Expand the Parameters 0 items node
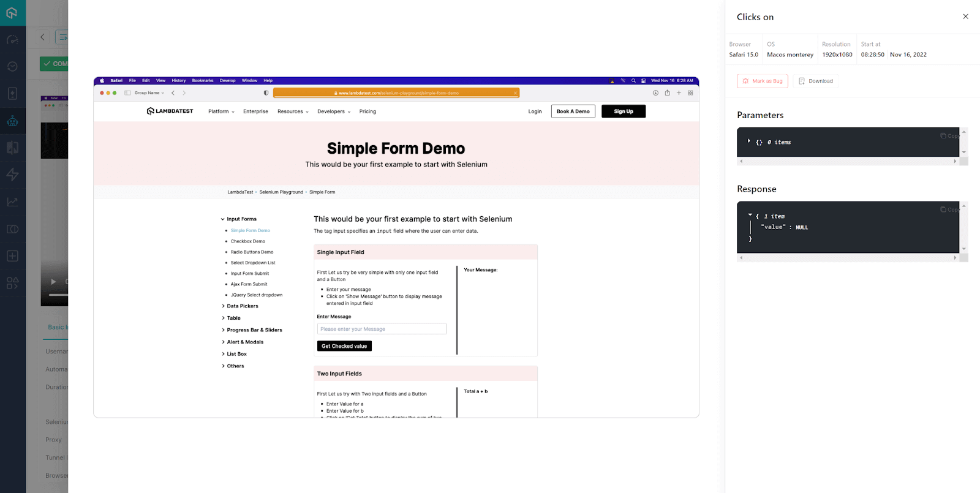The height and width of the screenshot is (493, 980). pyautogui.click(x=748, y=141)
